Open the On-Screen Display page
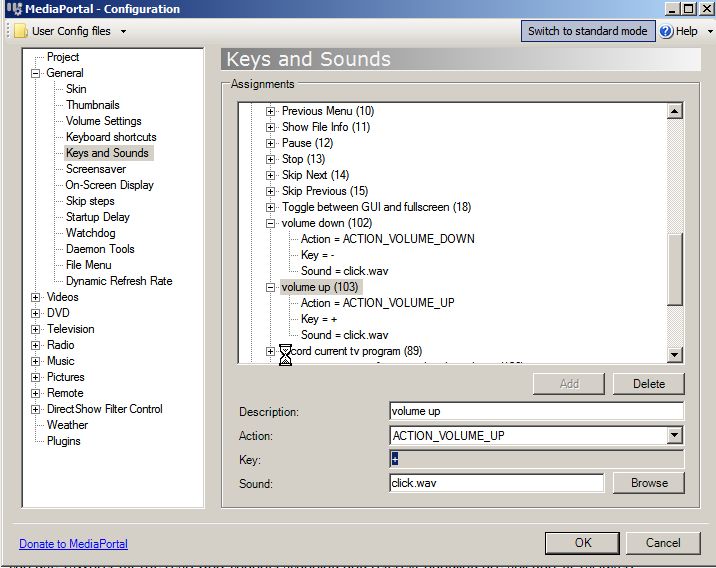716x568 pixels. point(110,185)
